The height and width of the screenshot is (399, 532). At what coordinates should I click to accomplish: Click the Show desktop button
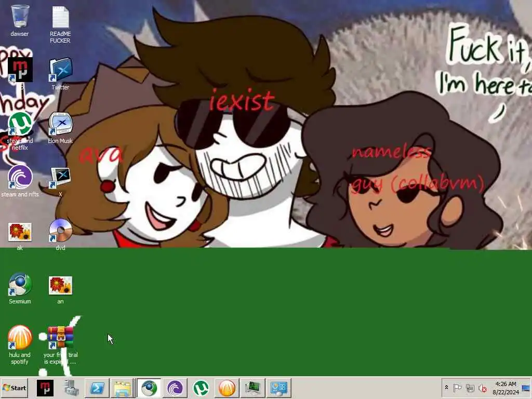point(527,388)
